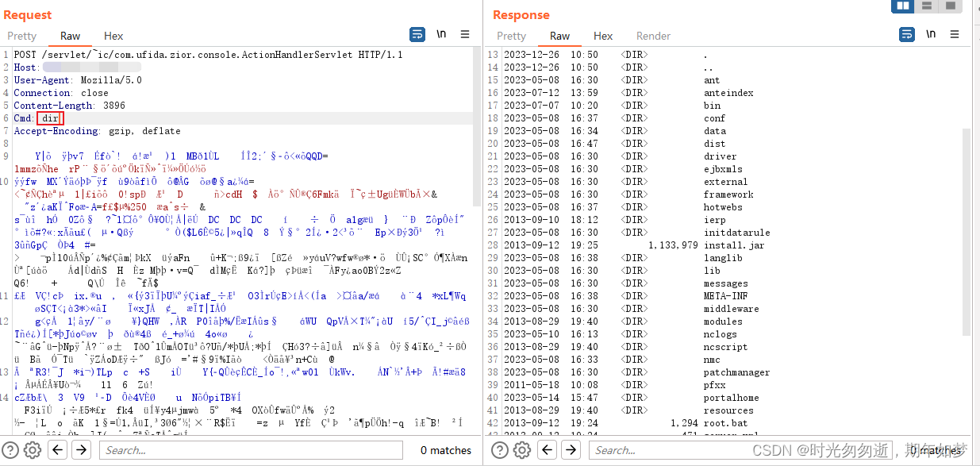Click middleware directory entry in response

[731, 309]
